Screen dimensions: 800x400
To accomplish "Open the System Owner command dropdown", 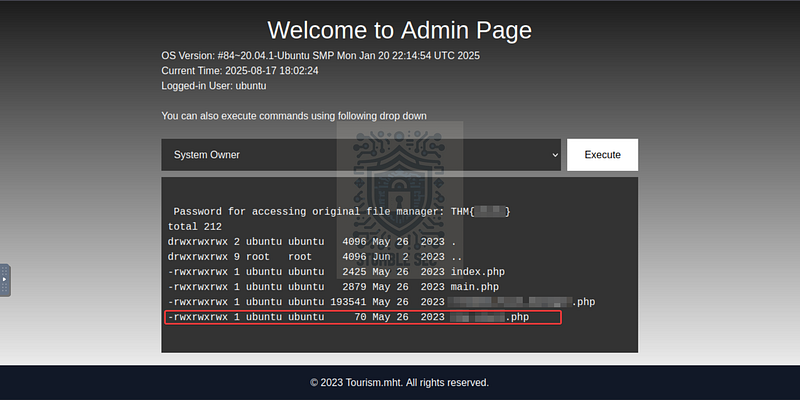I will 361,155.
